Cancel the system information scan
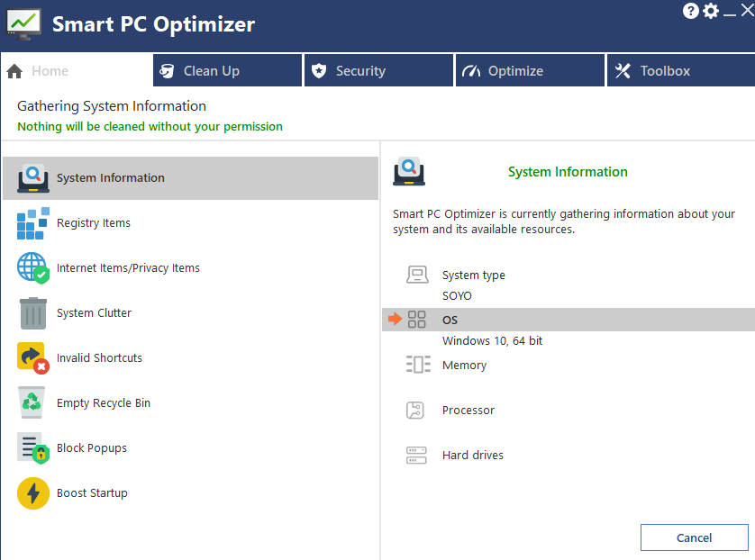The image size is (755, 560). coord(695,537)
